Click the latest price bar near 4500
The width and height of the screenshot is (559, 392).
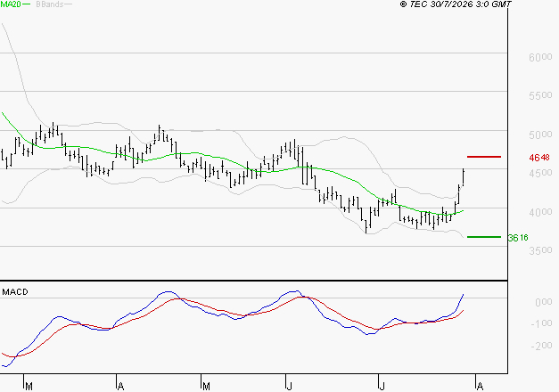coord(463,177)
